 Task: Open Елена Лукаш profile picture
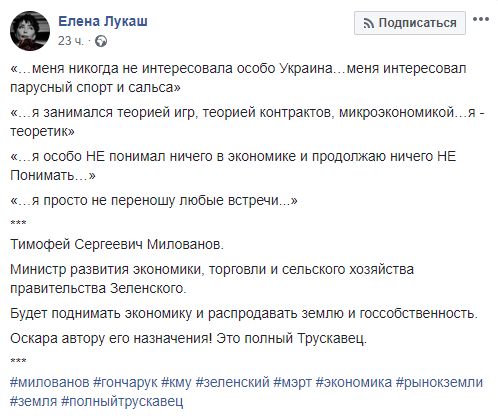(30, 31)
